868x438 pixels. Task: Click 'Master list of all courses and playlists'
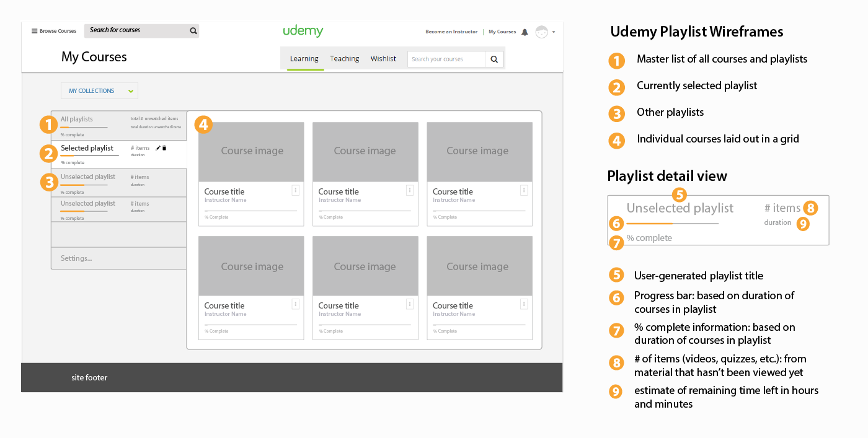[x=722, y=59]
